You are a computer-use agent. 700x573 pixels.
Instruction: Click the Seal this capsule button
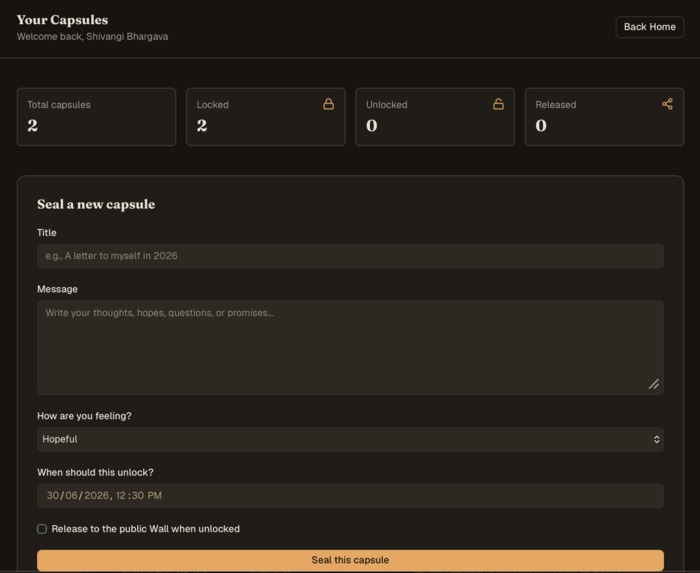[350, 560]
